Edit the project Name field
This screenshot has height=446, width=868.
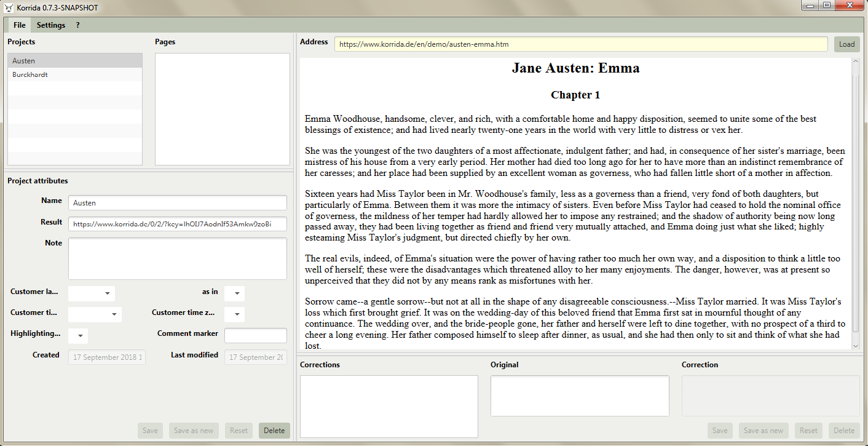pos(178,202)
